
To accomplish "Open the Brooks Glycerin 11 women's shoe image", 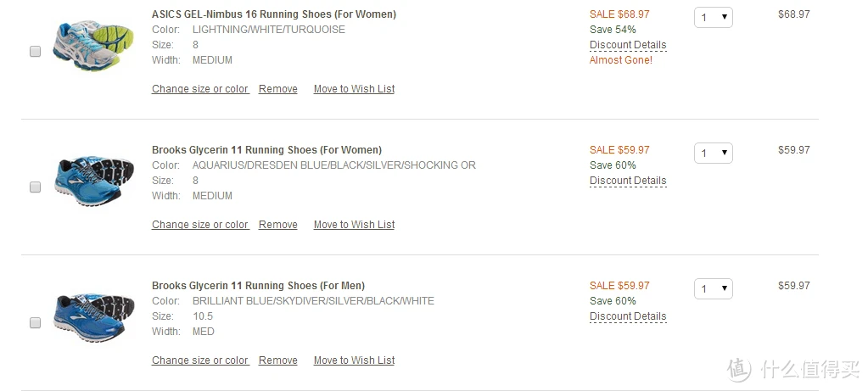I will coord(93,182).
